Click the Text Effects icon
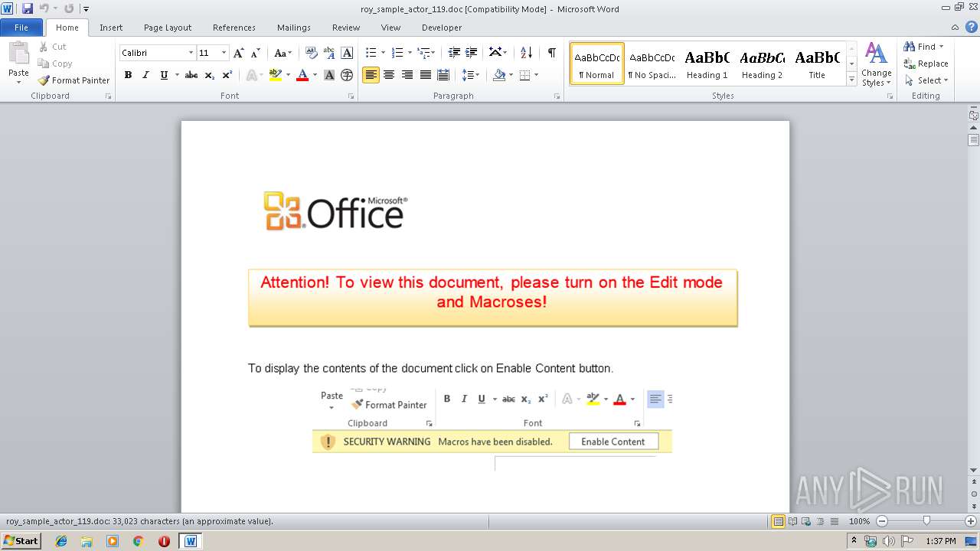Screen dimensions: 980x551 tap(250, 75)
